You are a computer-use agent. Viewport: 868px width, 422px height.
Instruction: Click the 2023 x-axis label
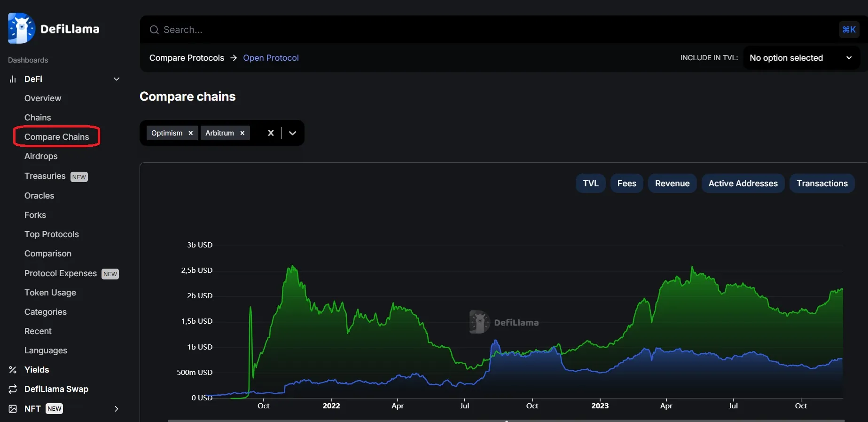point(600,406)
